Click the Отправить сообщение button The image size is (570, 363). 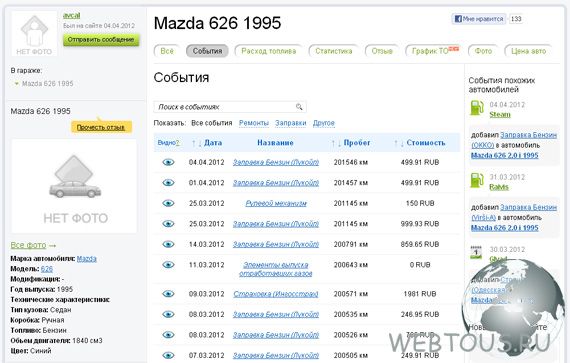pos(101,40)
